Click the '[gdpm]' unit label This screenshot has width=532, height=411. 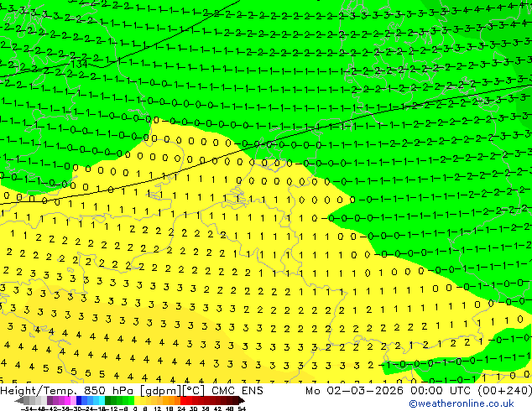(160, 391)
